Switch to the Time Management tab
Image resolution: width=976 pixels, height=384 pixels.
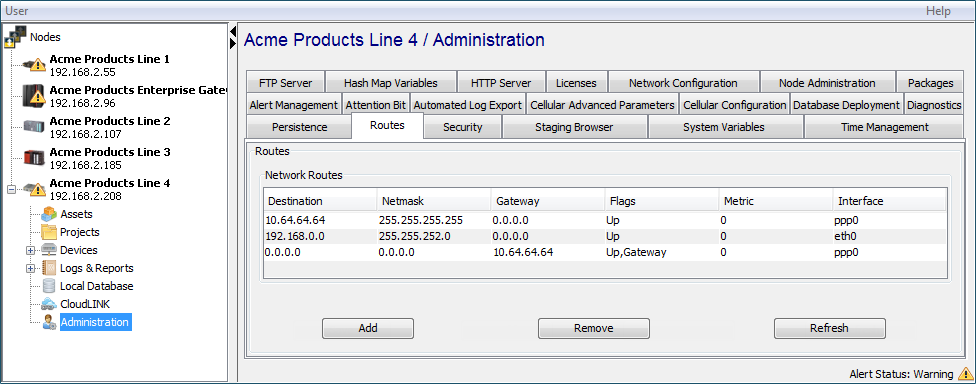click(884, 127)
